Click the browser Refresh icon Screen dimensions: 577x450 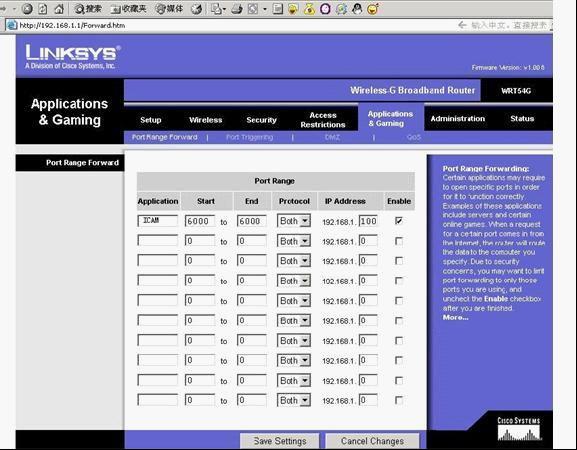tap(43, 8)
